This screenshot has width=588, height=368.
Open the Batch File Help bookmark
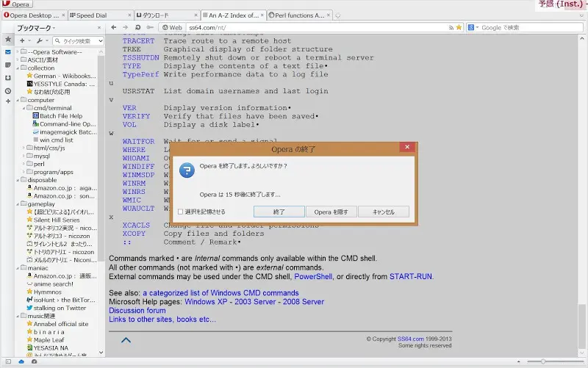pos(57,116)
